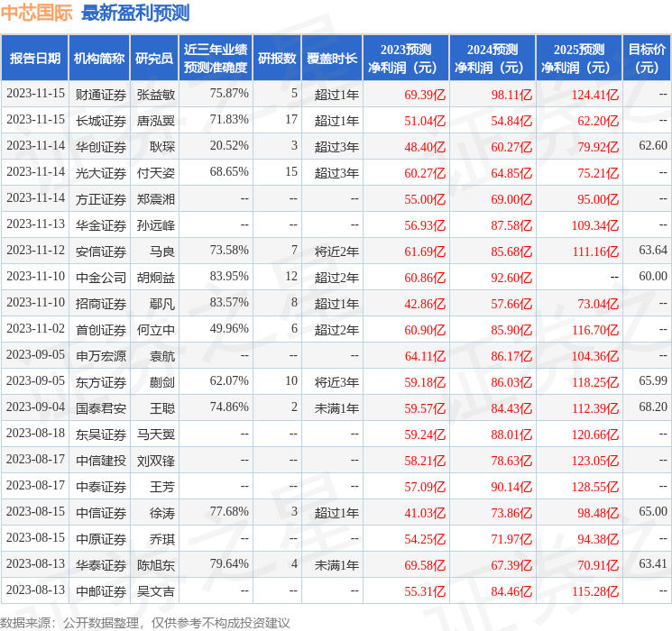672x631 pixels.
Task: Click the 2023预测净利润 column header
Action: click(406, 59)
